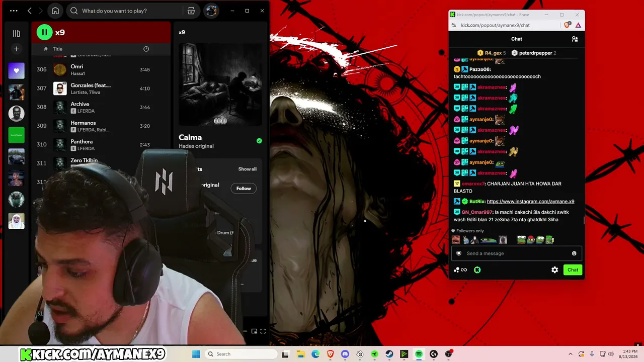
Task: Open the Windows Start menu
Action: pyautogui.click(x=196, y=354)
